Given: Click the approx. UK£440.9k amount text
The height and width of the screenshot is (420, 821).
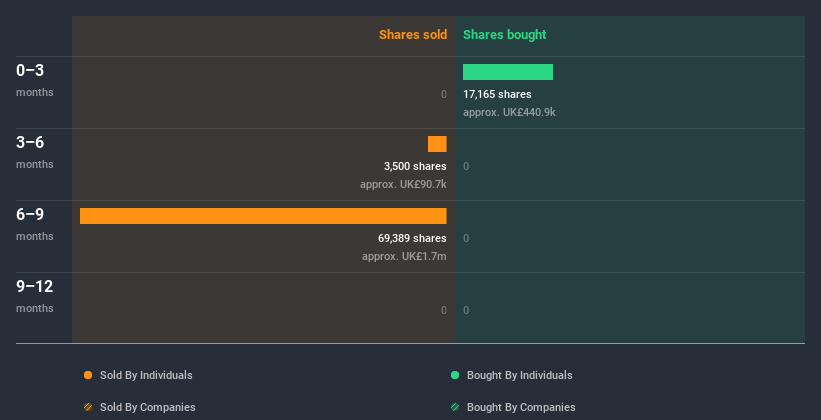Looking at the screenshot, I should click(509, 112).
